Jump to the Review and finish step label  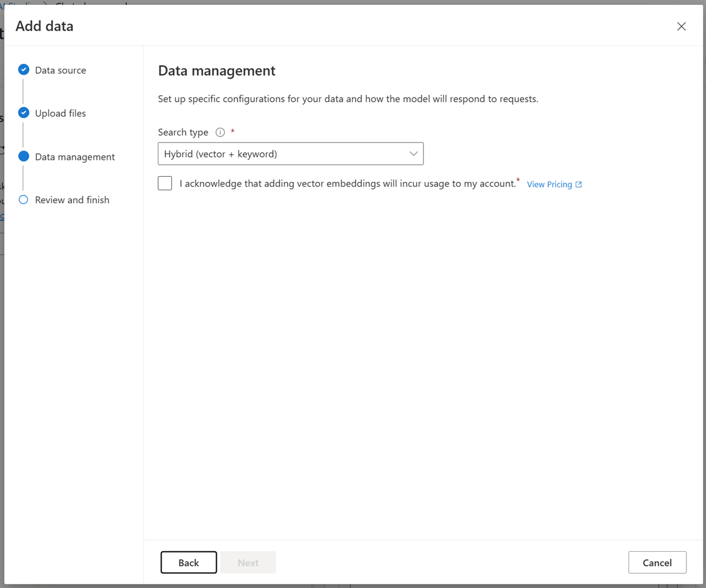click(72, 200)
